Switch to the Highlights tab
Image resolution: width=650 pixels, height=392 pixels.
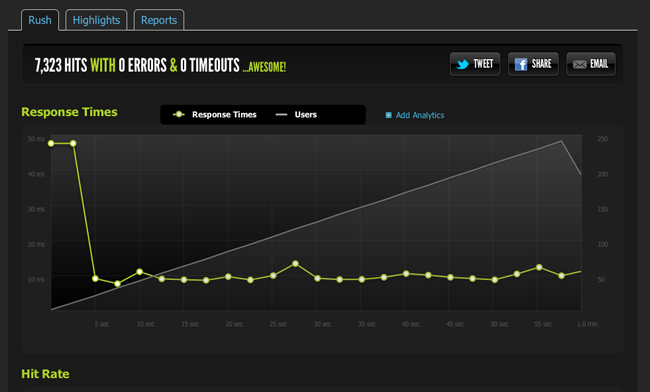(96, 20)
